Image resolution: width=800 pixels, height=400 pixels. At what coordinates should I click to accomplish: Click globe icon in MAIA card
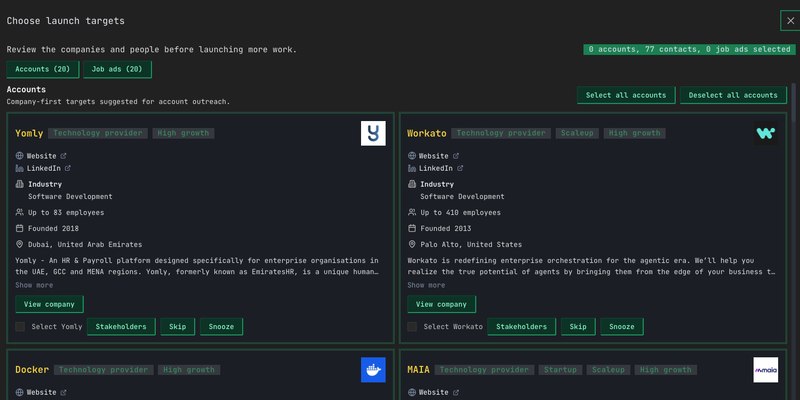pos(412,392)
